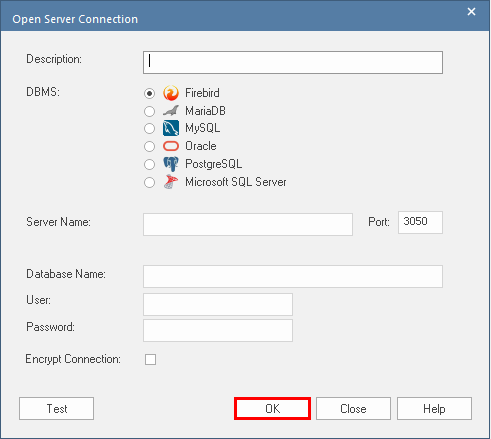Screen dimensions: 491x439
Task: Select the Firebird radio button
Action: coord(149,93)
